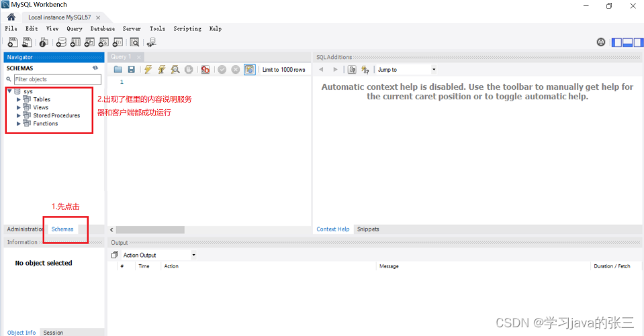Open the View menu
Screen dimensions: 644x336
(52, 29)
